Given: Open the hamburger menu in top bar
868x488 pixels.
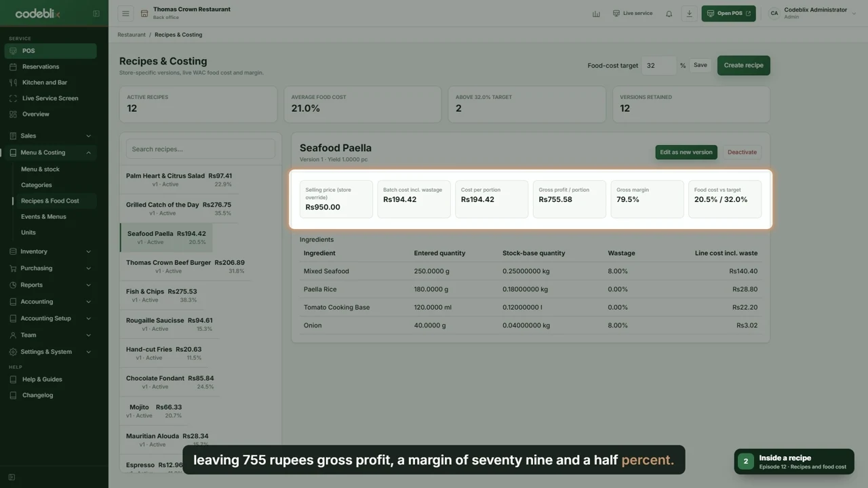Looking at the screenshot, I should tap(125, 14).
